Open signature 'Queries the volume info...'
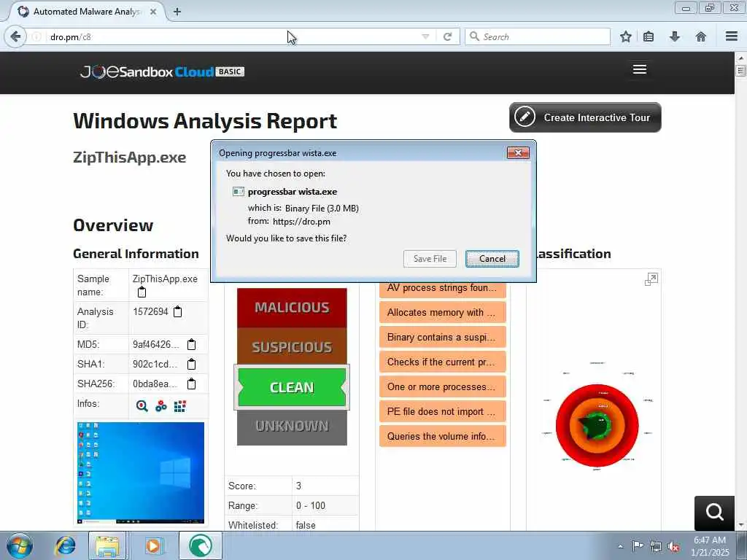Image resolution: width=747 pixels, height=560 pixels. tap(443, 436)
